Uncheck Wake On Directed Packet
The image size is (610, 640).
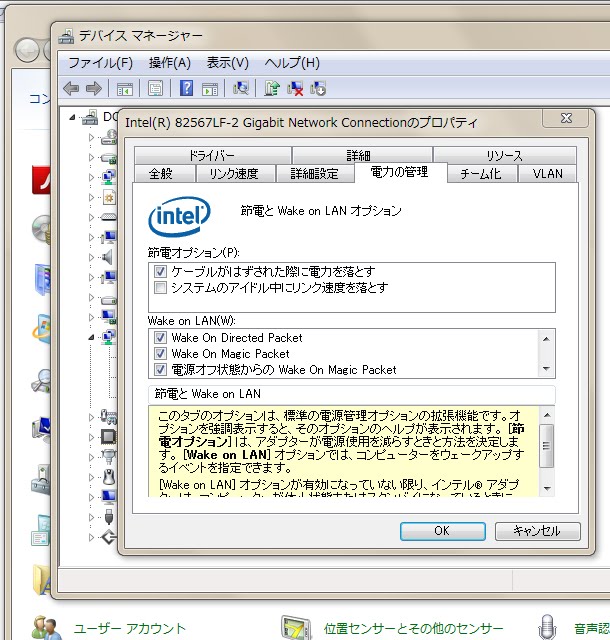tap(160, 338)
